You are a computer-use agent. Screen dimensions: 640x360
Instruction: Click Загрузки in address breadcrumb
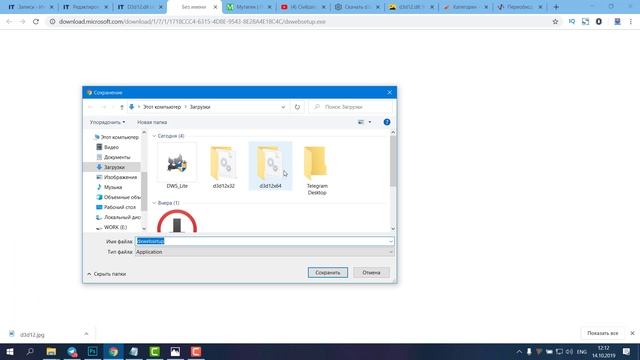200,107
